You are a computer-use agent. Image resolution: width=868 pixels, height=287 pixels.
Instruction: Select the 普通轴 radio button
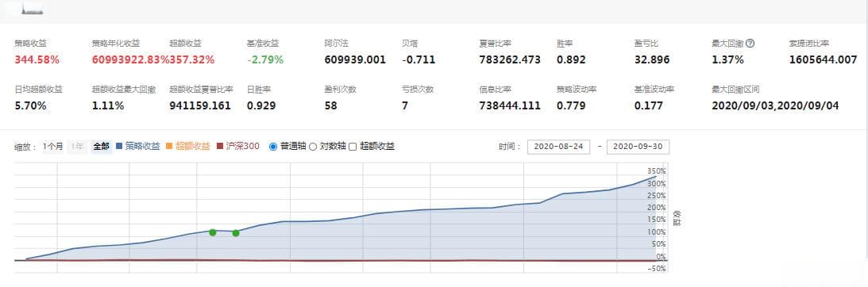tap(273, 147)
